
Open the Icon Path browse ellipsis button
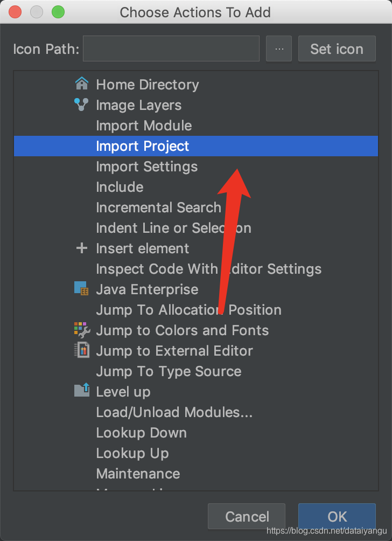point(279,49)
